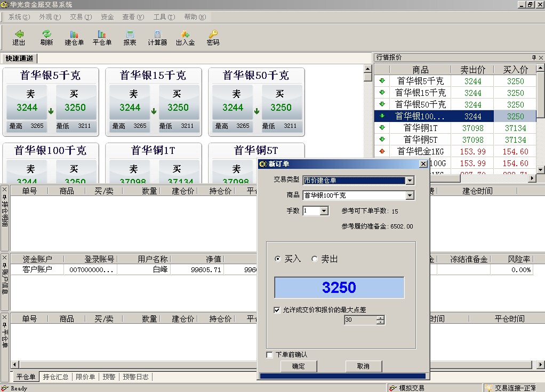Select the 买入 radio button
The image size is (545, 392).
coord(278,259)
